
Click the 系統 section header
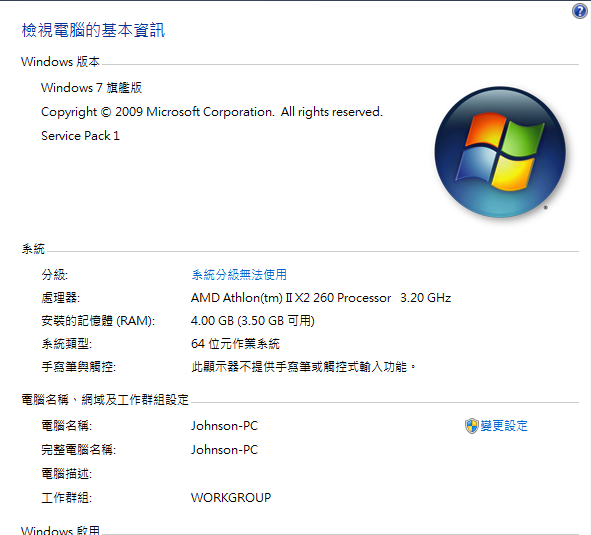(33, 249)
